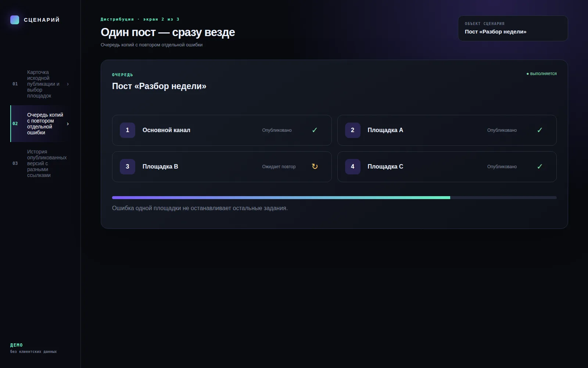Select the Основной канал name label
Screen dimensions: 588x368
[166, 130]
